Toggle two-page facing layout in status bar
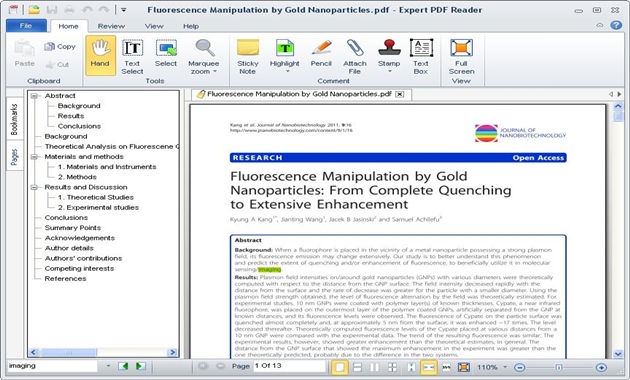Screen dimensions: 630x380 [x=374, y=367]
